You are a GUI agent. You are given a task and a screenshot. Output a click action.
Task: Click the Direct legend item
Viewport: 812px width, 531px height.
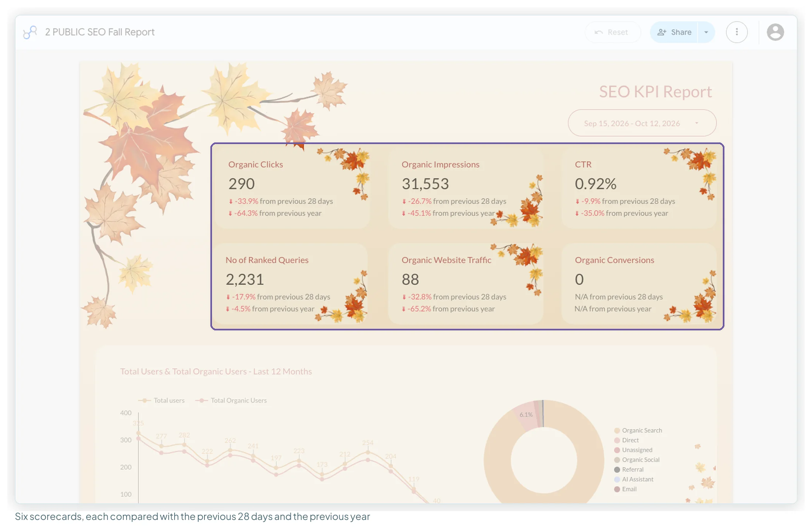pyautogui.click(x=626, y=440)
